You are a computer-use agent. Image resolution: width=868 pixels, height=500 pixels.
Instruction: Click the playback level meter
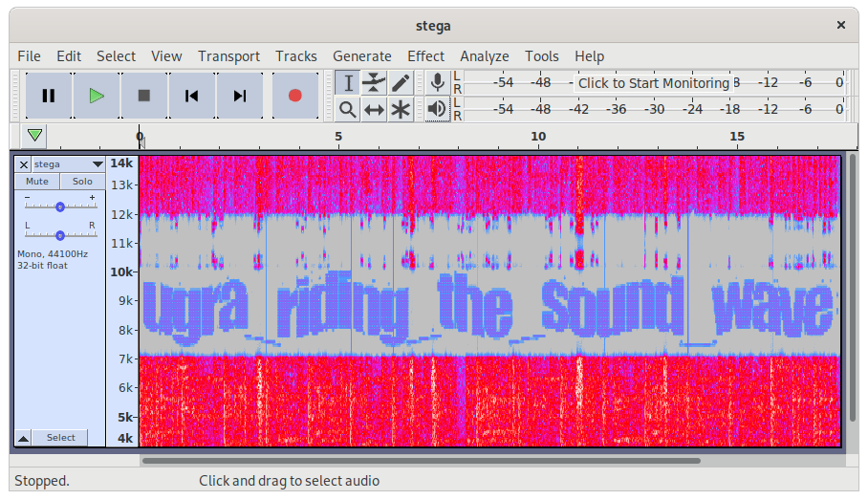coord(653,109)
